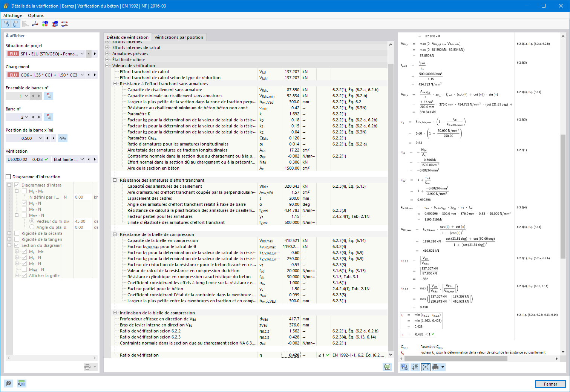Viewport: 570px width, 392px height.
Task: Expand the État limite ultime row
Action: click(x=107, y=60)
